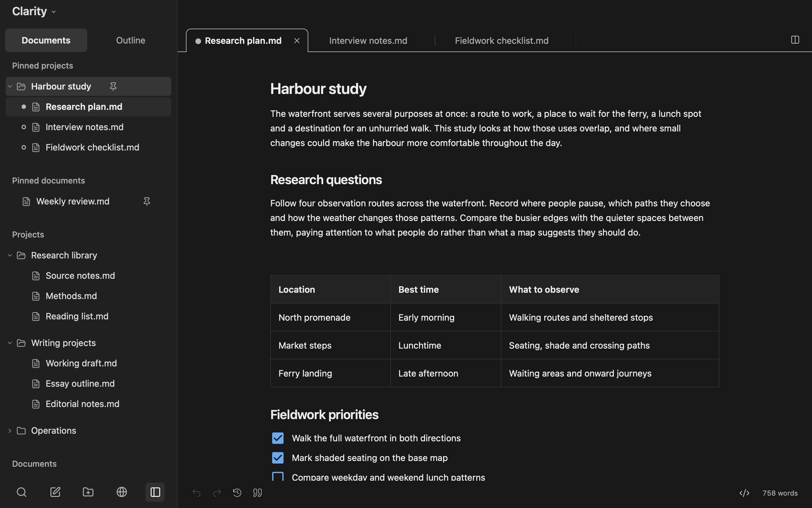Expand the Operations folder

click(x=10, y=431)
